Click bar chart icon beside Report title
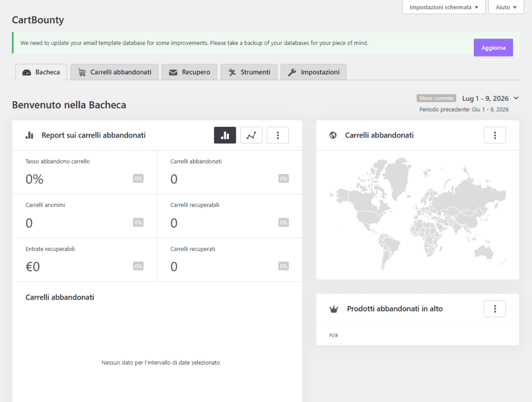Viewport: 532px width, 402px height. coord(30,136)
